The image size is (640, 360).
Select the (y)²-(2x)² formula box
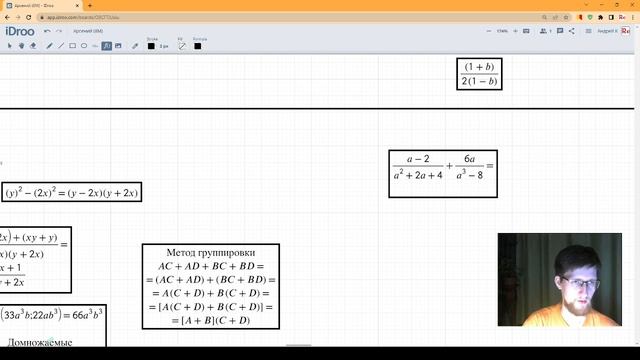[72, 192]
